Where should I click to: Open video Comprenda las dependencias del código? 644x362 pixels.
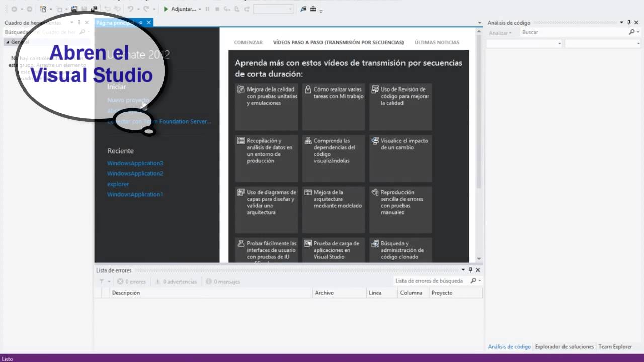334,158
